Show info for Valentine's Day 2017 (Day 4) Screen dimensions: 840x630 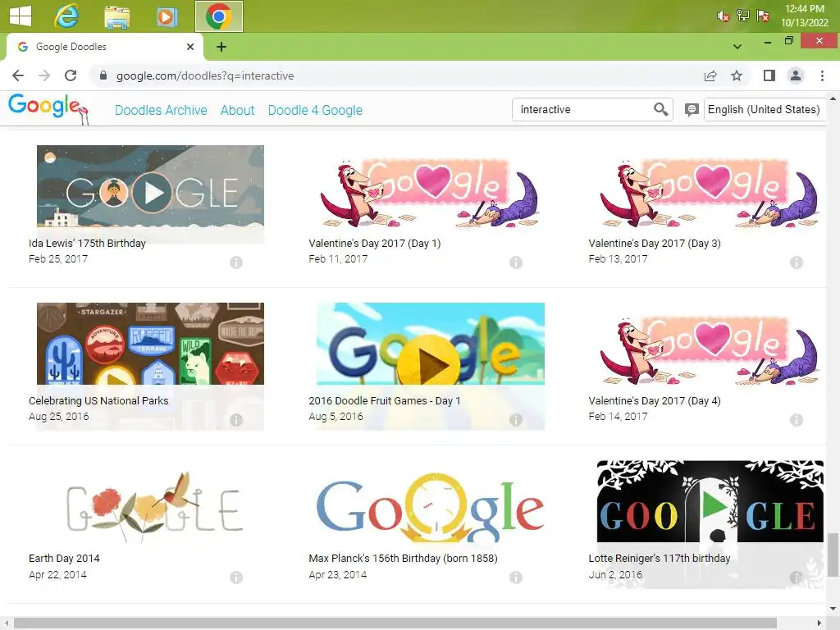coord(797,420)
